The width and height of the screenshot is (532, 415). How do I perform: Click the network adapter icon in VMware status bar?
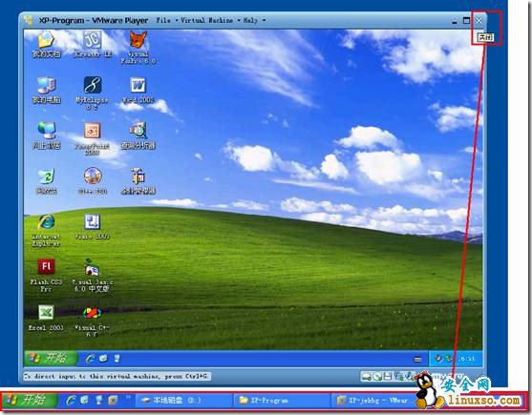(x=399, y=377)
